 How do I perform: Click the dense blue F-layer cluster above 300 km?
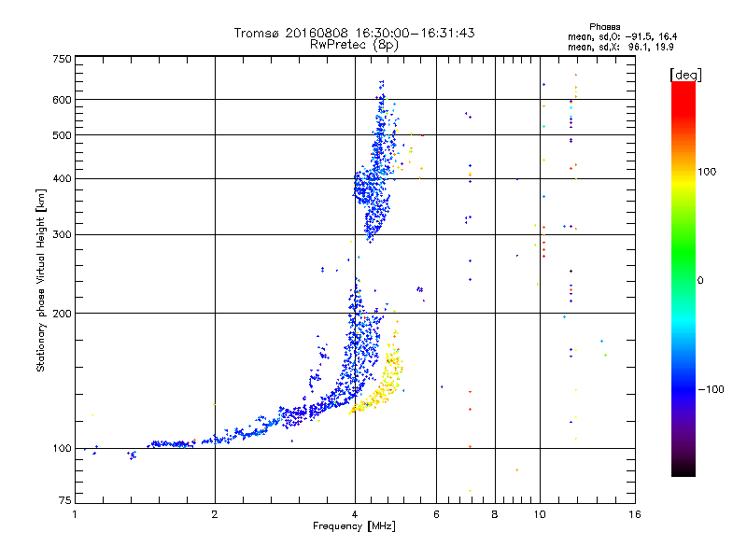pyautogui.click(x=376, y=190)
